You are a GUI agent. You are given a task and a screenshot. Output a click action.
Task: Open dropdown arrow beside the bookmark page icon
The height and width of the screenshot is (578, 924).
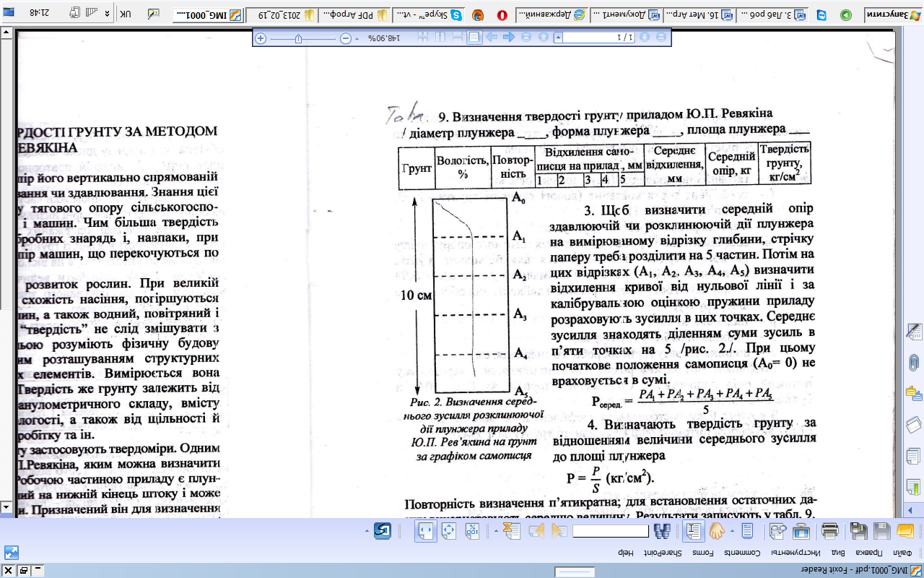click(496, 531)
